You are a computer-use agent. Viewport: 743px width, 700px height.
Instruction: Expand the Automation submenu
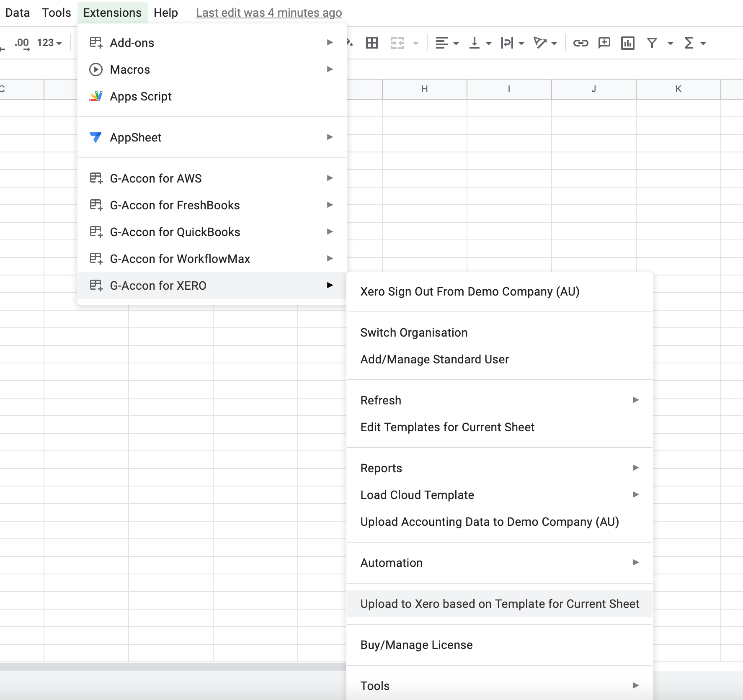[x=500, y=563]
